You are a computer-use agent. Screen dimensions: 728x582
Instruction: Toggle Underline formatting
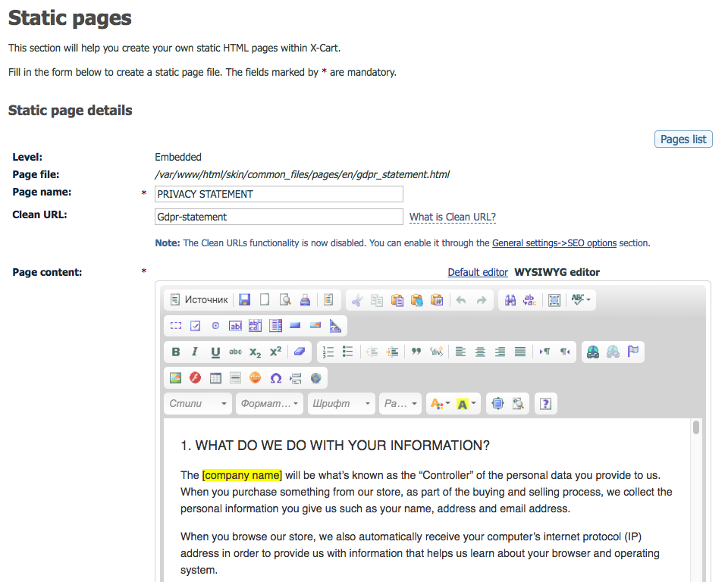pyautogui.click(x=215, y=352)
